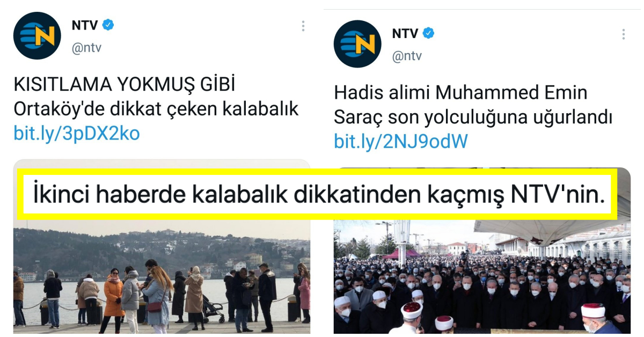
Task: Click the @ntv handle on the right tweet
Action: point(407,56)
